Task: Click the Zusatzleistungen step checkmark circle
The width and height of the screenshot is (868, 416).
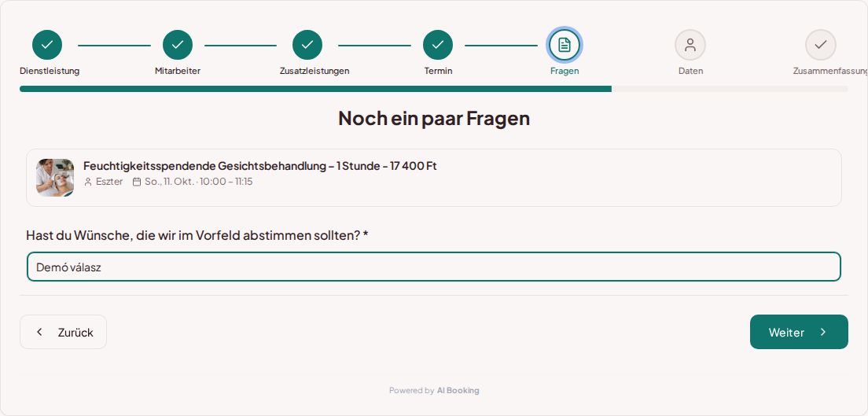Action: 307,45
